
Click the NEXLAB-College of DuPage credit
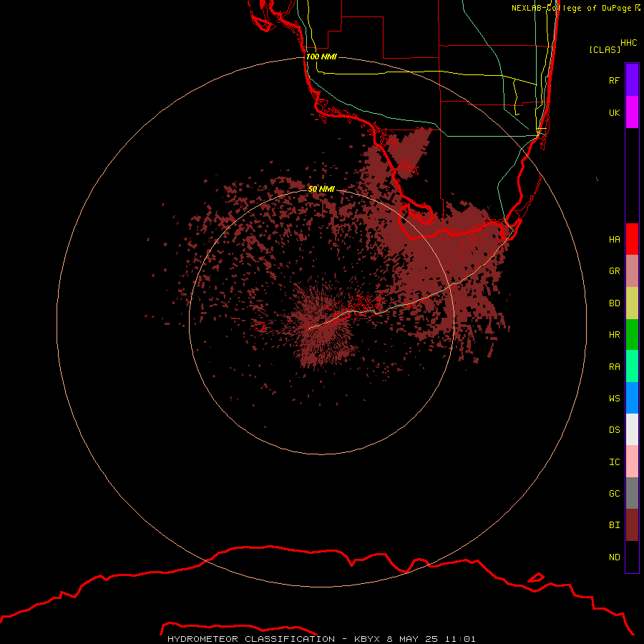point(575,8)
